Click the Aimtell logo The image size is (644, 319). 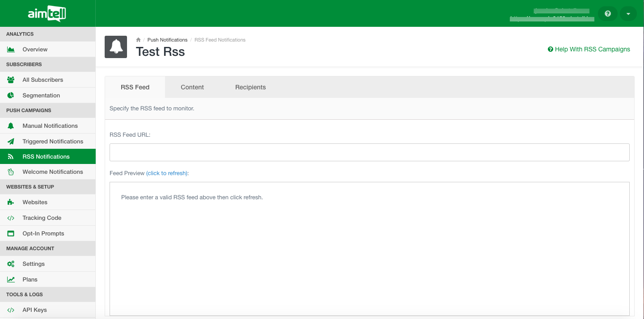tap(47, 14)
